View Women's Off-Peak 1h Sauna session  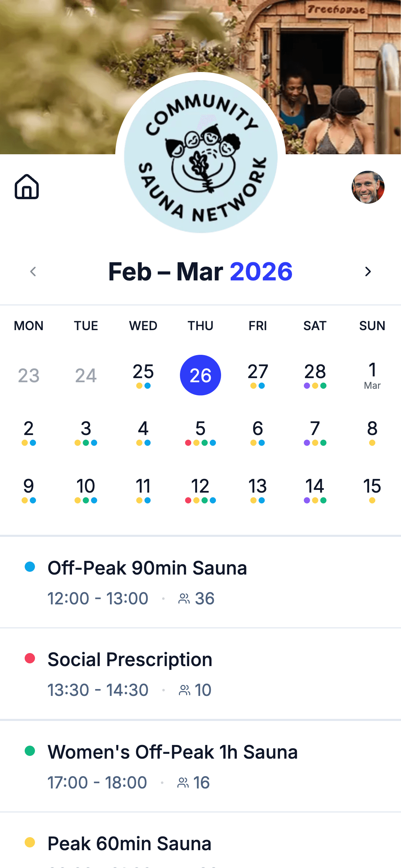pyautogui.click(x=172, y=752)
